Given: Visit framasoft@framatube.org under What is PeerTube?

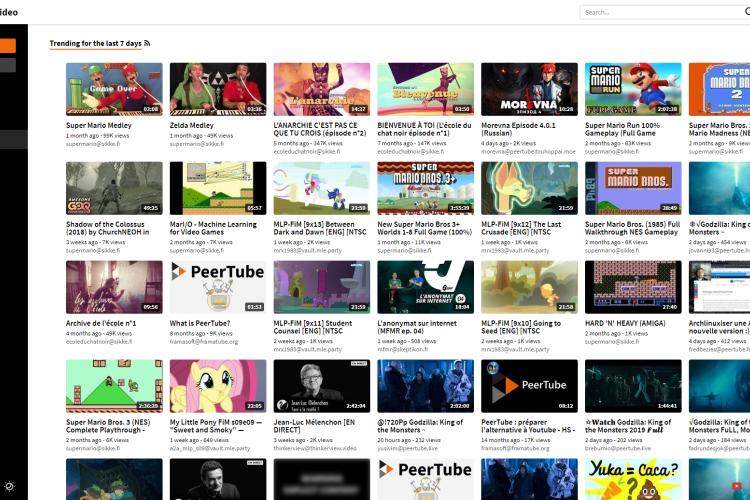Looking at the screenshot, I should tap(204, 342).
